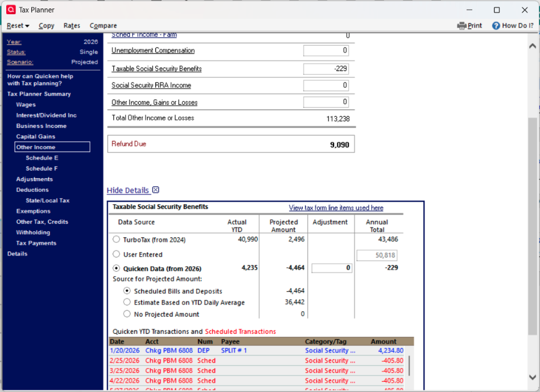Click the Print button label
The height and width of the screenshot is (392, 540).
point(475,26)
